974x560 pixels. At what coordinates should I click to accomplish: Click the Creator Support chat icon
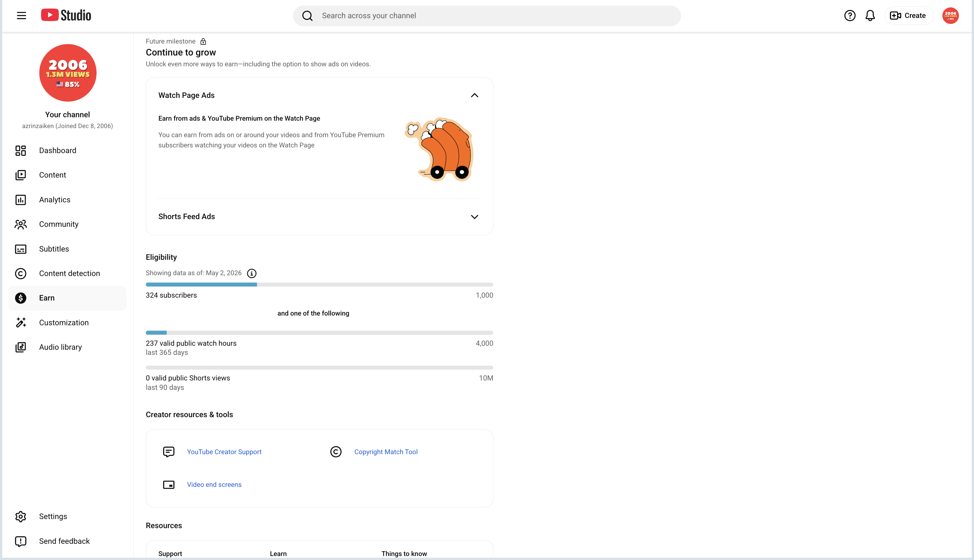[x=169, y=452]
